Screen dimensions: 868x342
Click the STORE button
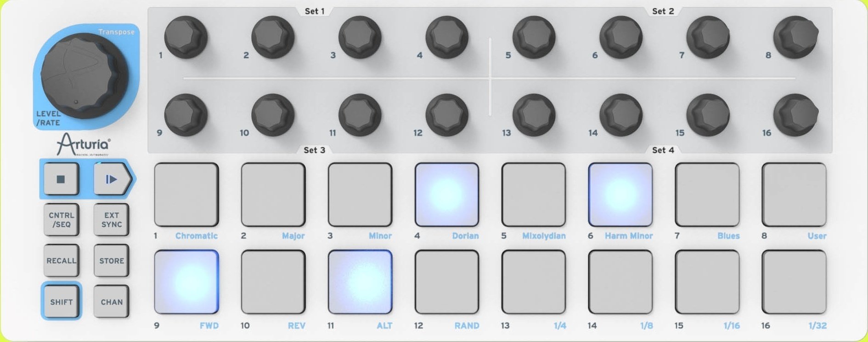pyautogui.click(x=112, y=261)
